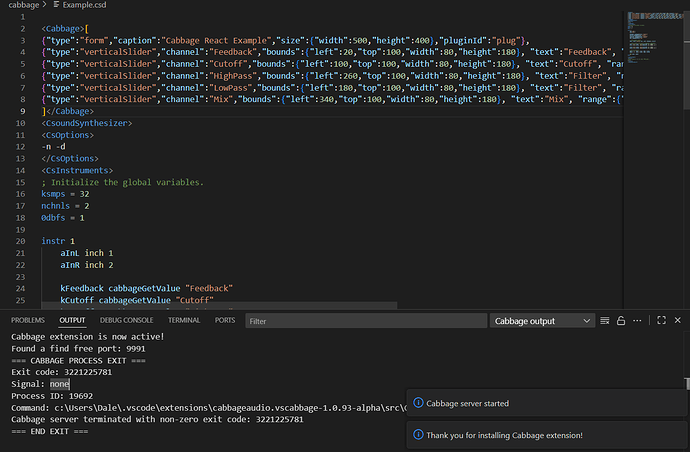The image size is (690, 452).
Task: Click the editor vertical scrollbar
Action: pyautogui.click(x=686, y=150)
